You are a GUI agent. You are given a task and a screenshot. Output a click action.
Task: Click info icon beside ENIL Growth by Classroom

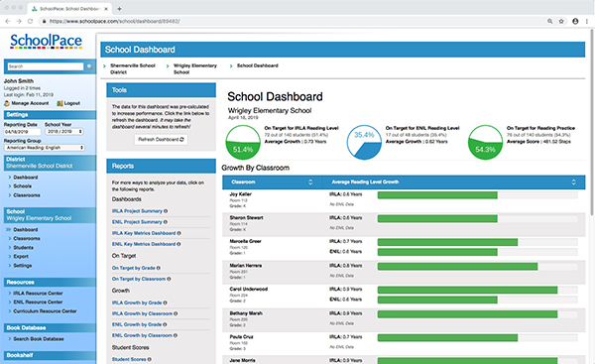pos(176,335)
